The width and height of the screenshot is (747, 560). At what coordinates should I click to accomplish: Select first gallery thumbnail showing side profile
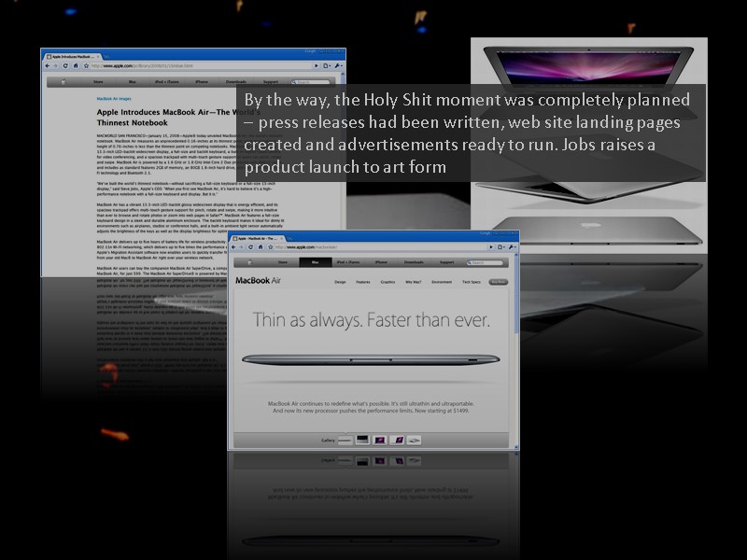(x=345, y=440)
